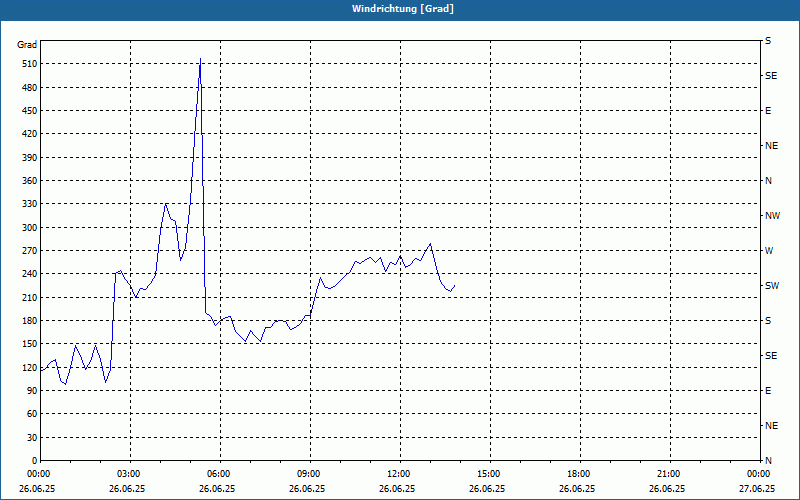This screenshot has height=500, width=800.
Task: Select the 12:00 time label
Action: [397, 474]
